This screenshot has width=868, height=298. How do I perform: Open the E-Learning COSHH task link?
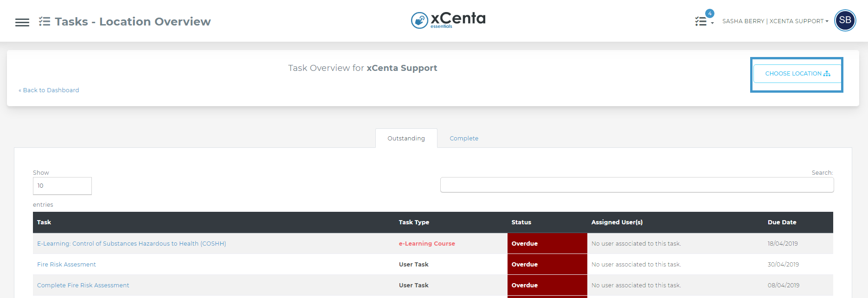[132, 244]
